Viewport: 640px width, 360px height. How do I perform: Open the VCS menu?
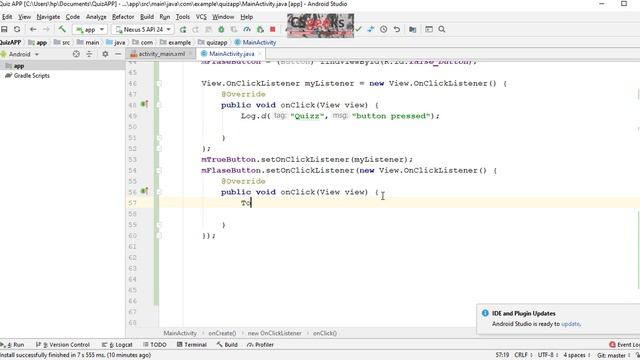pyautogui.click(x=201, y=17)
